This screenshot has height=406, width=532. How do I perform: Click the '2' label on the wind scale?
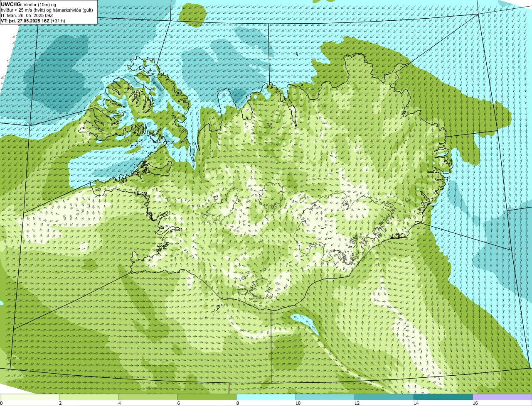[x=60, y=403]
